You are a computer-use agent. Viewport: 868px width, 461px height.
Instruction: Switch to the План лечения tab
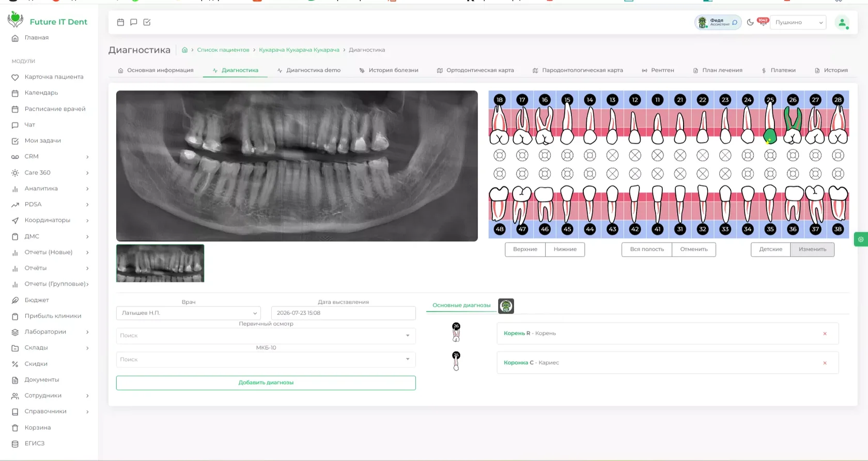click(717, 70)
